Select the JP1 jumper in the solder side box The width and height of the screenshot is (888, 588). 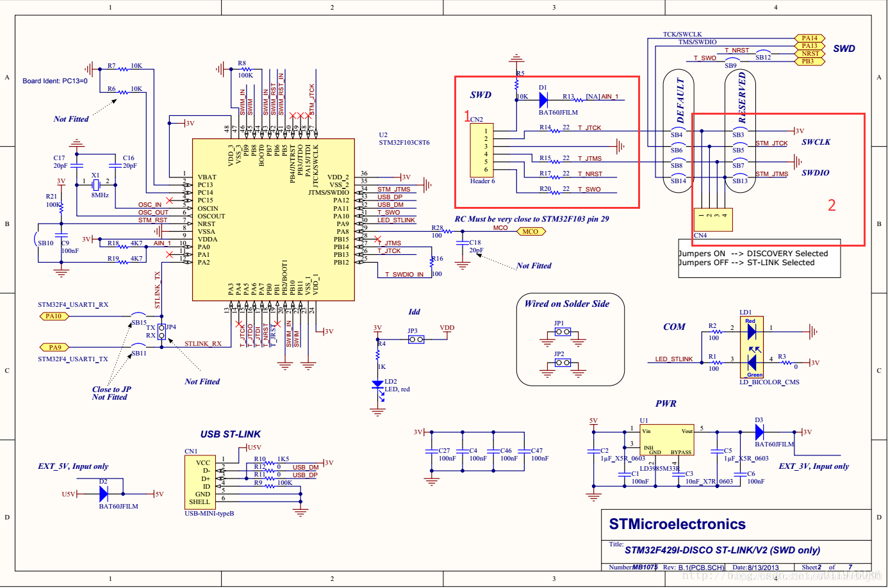[x=563, y=332]
